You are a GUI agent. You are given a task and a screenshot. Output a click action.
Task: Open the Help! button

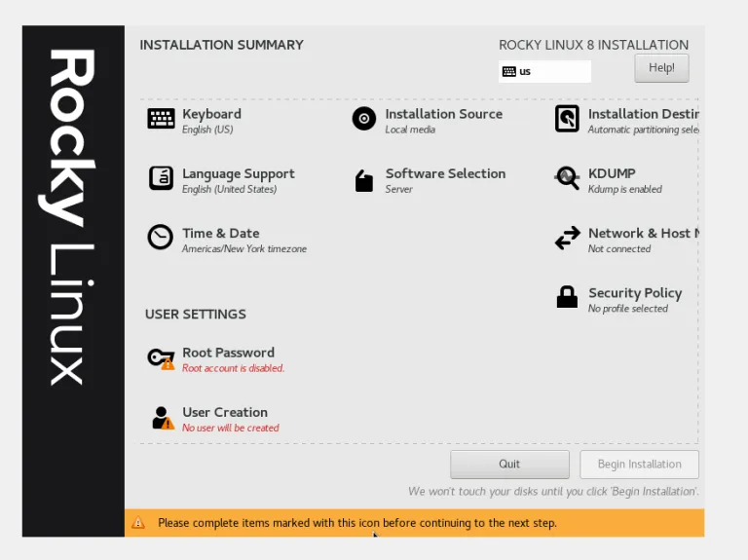coord(661,68)
